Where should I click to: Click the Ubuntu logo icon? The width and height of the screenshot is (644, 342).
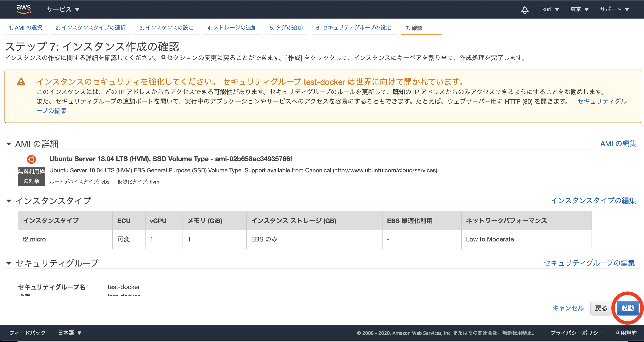tap(31, 159)
